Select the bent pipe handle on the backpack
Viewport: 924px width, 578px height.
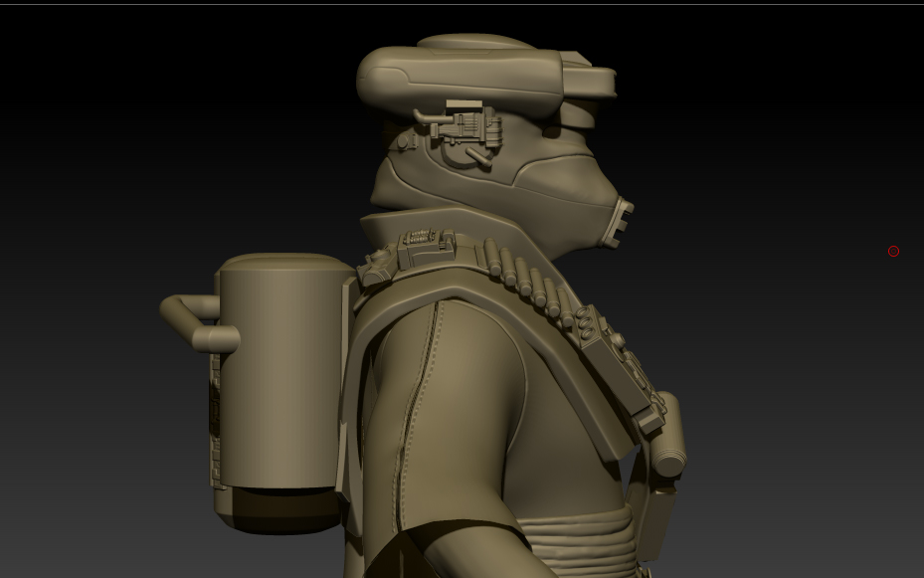(199, 323)
